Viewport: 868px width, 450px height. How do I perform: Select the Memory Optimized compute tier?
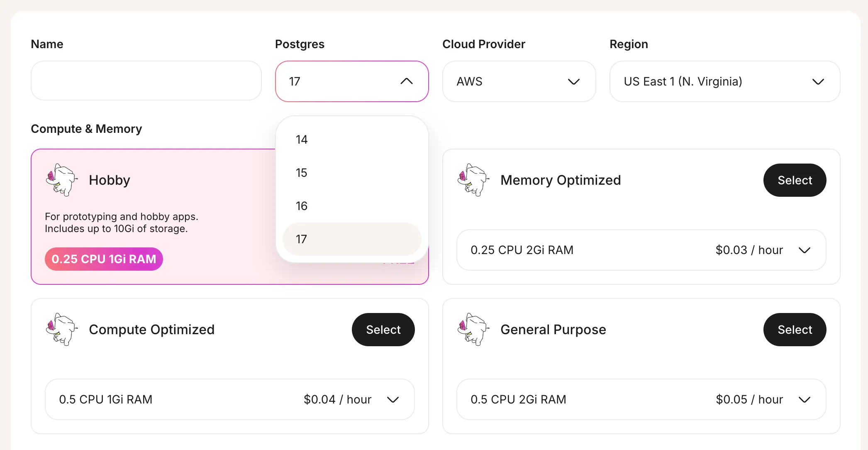click(795, 180)
